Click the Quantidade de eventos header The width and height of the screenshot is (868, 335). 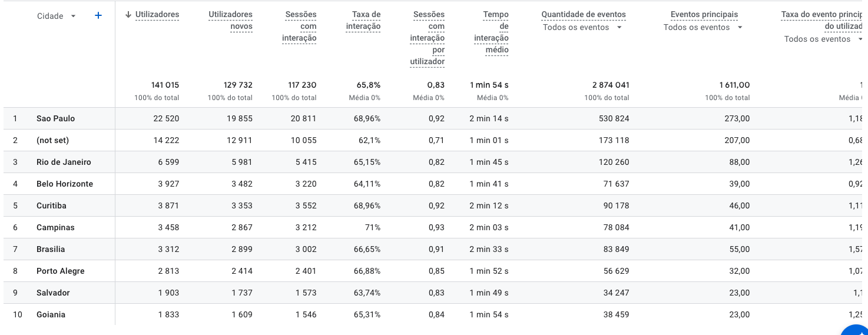(x=583, y=14)
